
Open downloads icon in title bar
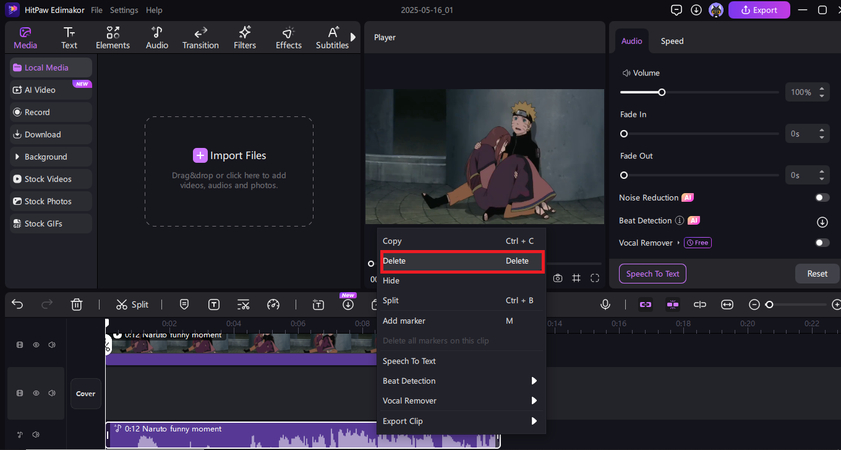pos(696,10)
